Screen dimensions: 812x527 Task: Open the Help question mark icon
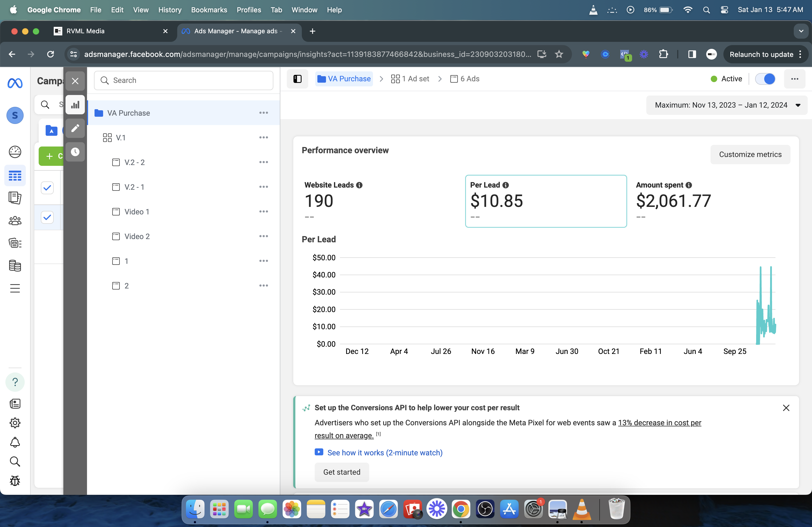click(x=15, y=382)
